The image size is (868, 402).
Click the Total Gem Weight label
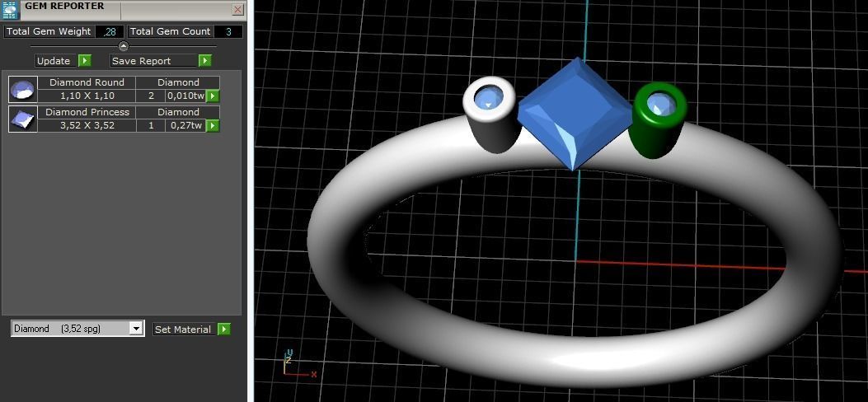49,31
